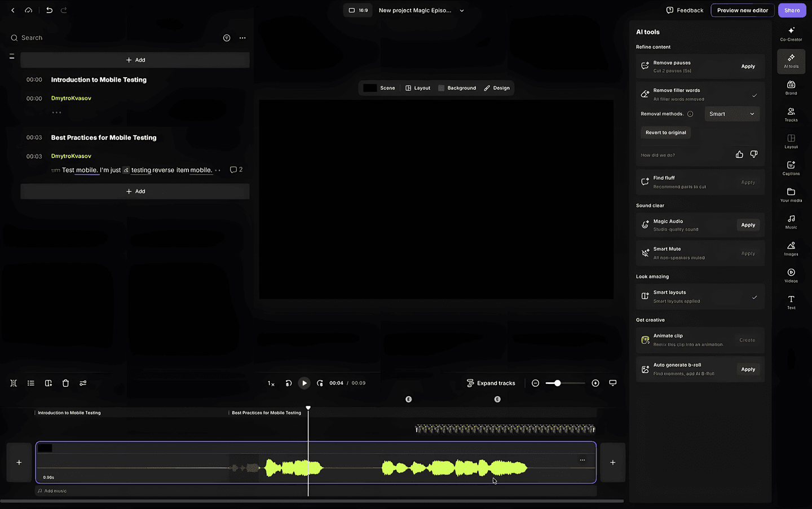Adjust the timeline zoom slider

(x=558, y=383)
